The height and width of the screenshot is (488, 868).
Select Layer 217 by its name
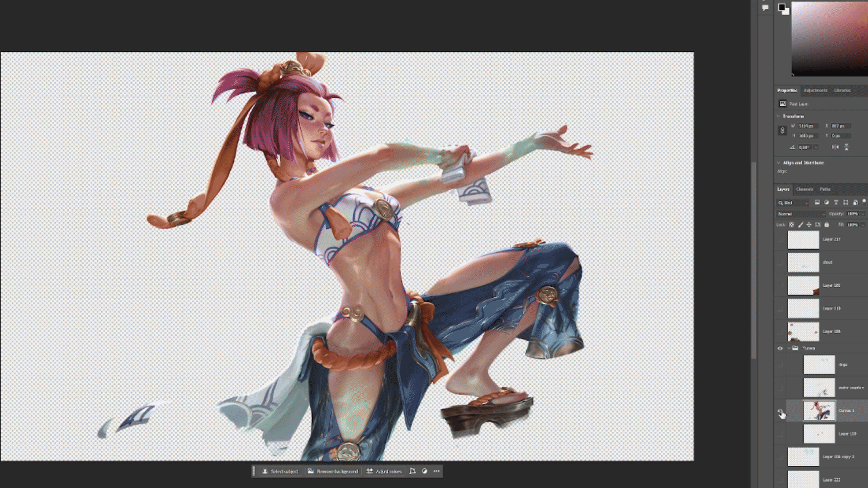pos(832,239)
